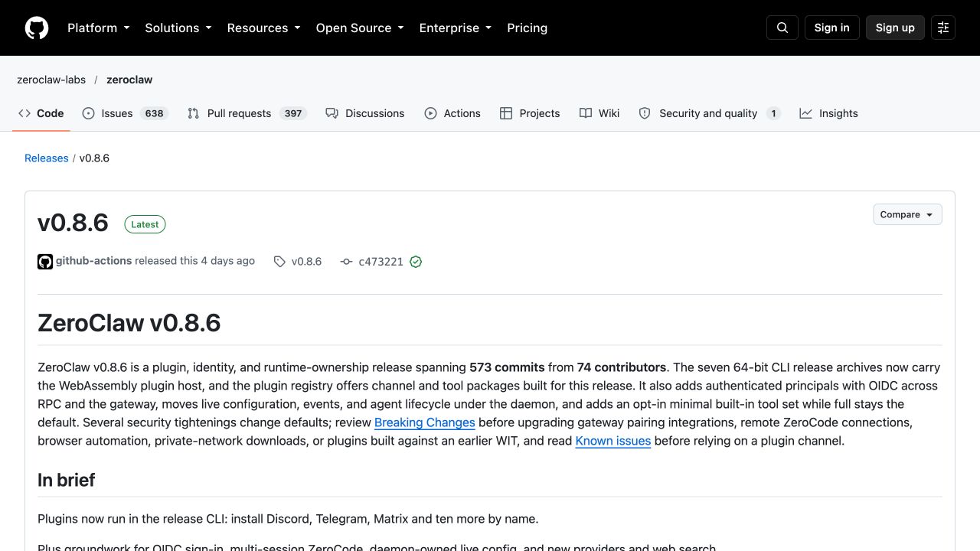Follow the Known issues link
This screenshot has width=980, height=551.
pos(613,441)
